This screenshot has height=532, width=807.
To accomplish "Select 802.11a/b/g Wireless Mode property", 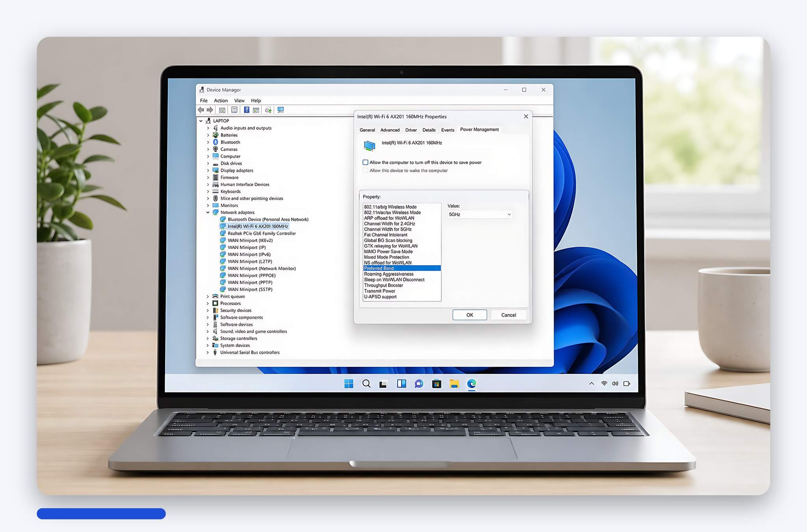I will [402, 207].
